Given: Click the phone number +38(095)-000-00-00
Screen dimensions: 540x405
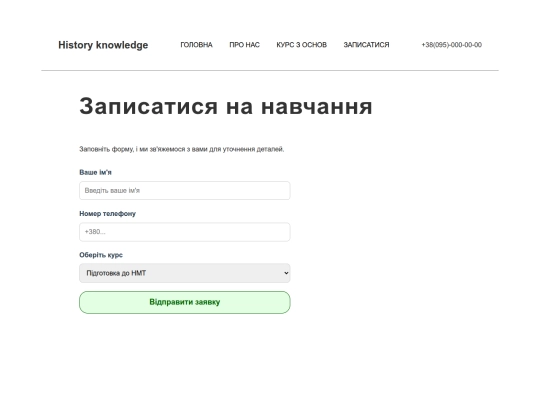Looking at the screenshot, I should [x=451, y=45].
